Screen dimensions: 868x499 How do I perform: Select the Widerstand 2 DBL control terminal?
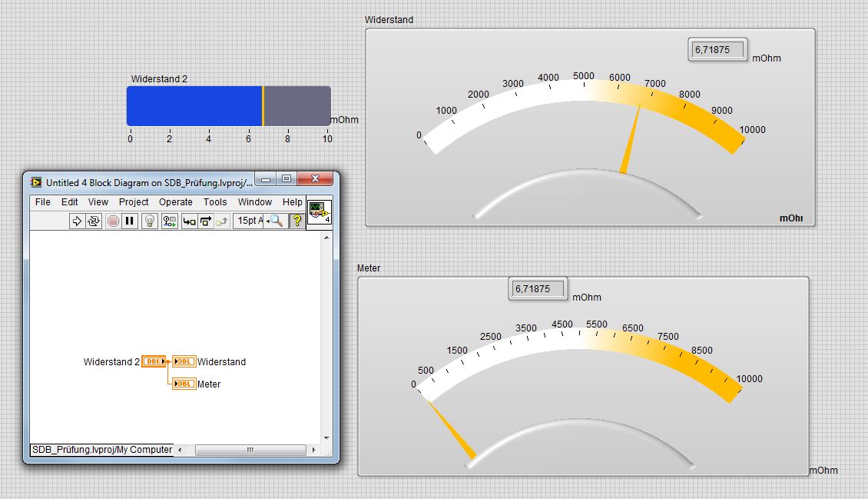point(154,361)
